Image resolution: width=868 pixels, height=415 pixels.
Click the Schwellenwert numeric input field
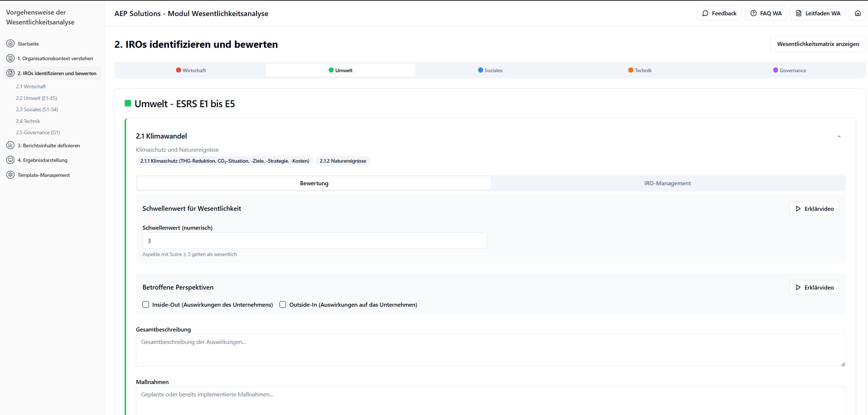pyautogui.click(x=314, y=241)
